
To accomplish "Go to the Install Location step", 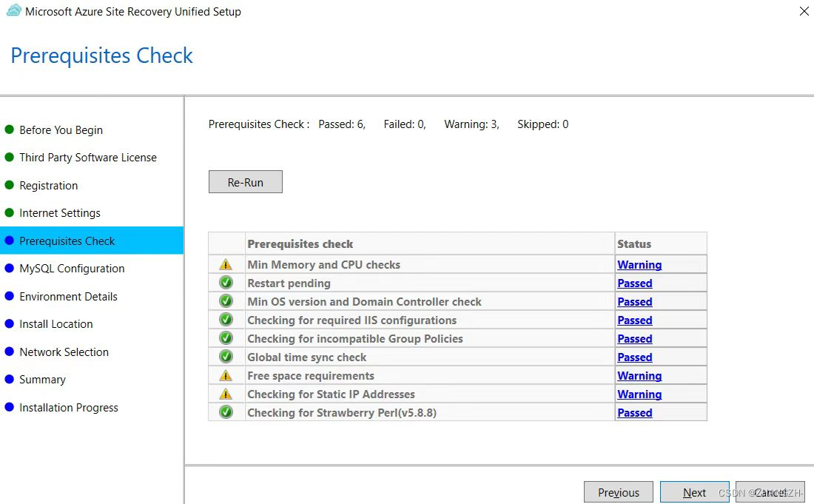I will tap(56, 324).
